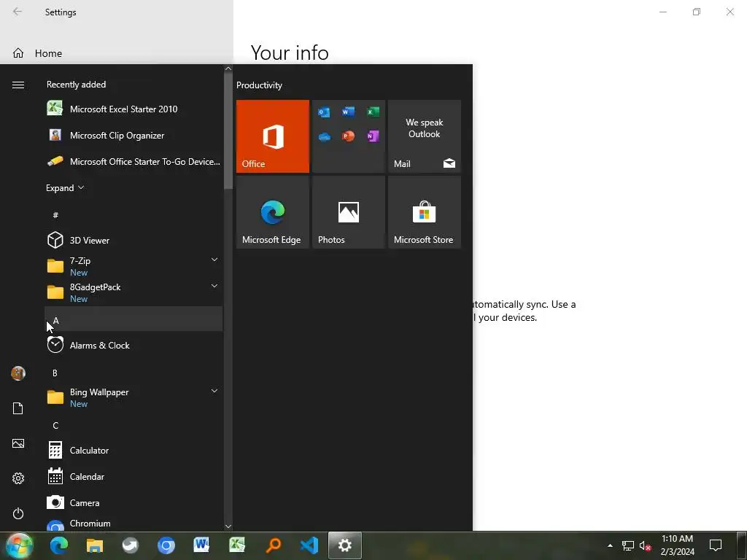Open the user account avatar
747x560 pixels.
click(x=18, y=373)
